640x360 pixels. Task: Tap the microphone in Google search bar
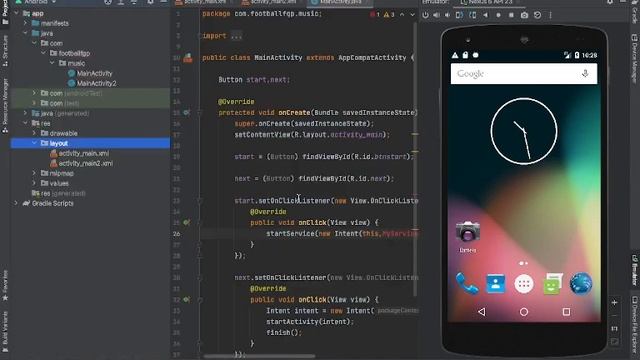click(x=585, y=73)
